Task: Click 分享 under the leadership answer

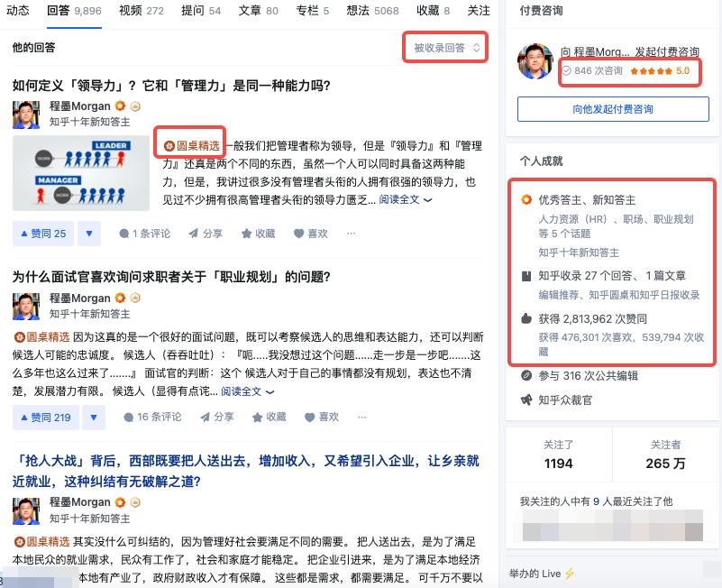Action: pyautogui.click(x=206, y=234)
